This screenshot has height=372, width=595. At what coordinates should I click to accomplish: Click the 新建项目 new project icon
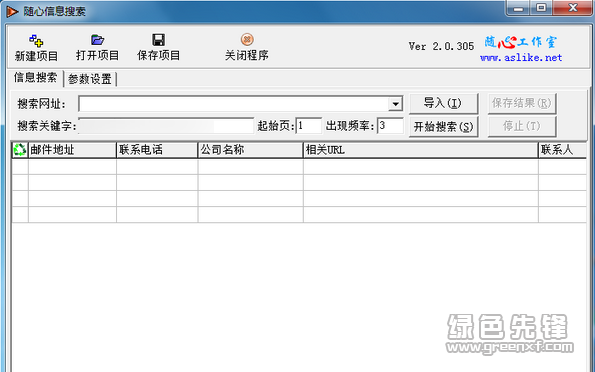36,40
